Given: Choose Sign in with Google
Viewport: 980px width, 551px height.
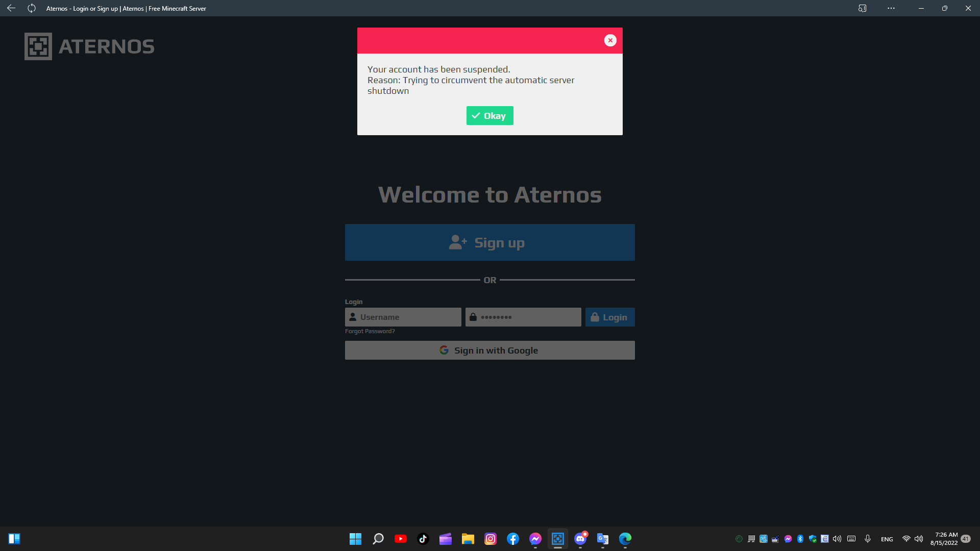Looking at the screenshot, I should 490,350.
